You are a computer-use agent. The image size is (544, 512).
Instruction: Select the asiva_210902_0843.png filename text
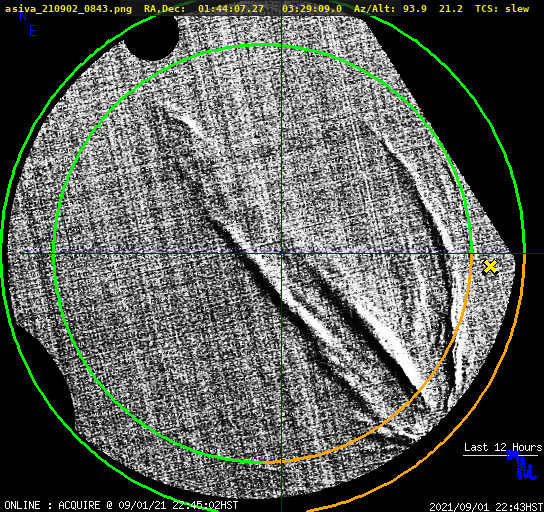click(68, 9)
